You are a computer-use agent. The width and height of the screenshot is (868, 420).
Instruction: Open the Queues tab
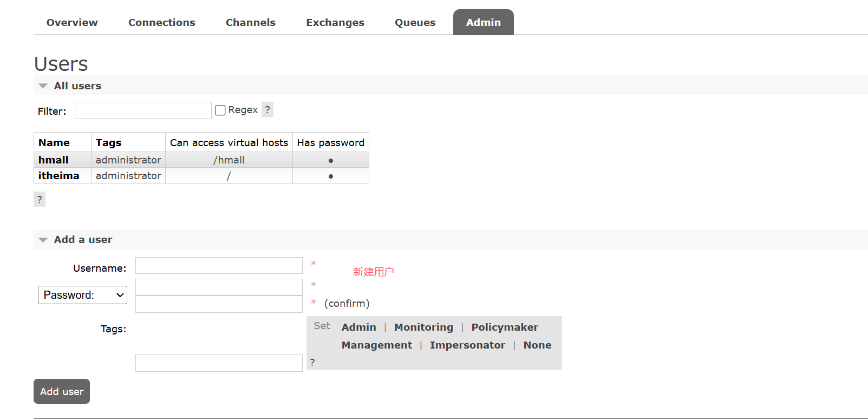coord(415,23)
